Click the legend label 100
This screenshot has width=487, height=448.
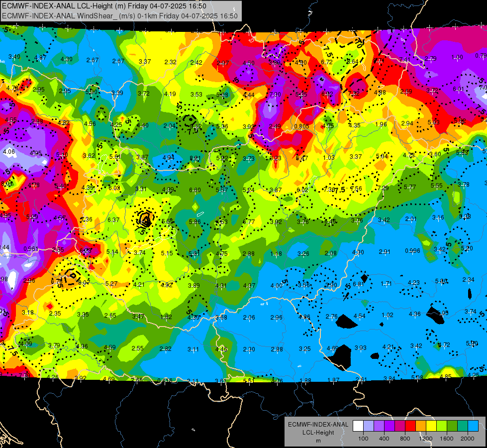point(363,439)
